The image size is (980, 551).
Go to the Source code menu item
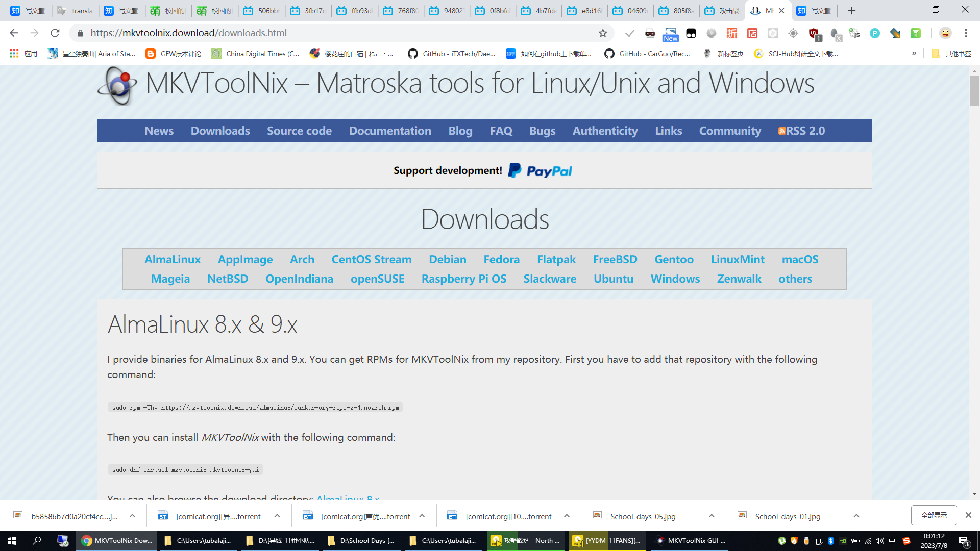click(x=299, y=131)
